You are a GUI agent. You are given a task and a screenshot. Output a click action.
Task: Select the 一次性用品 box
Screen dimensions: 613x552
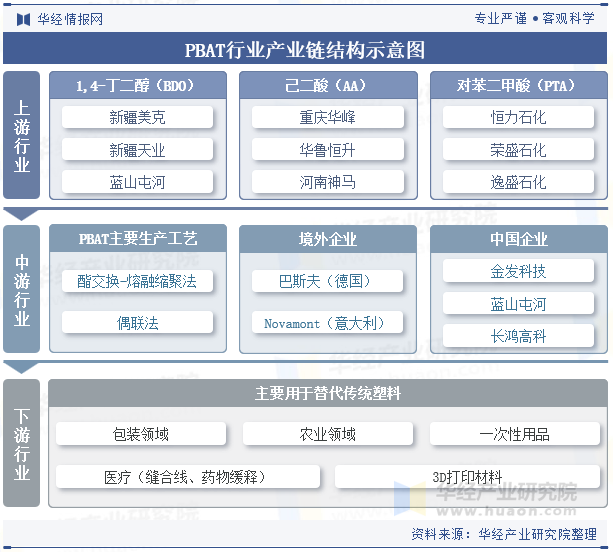515,434
